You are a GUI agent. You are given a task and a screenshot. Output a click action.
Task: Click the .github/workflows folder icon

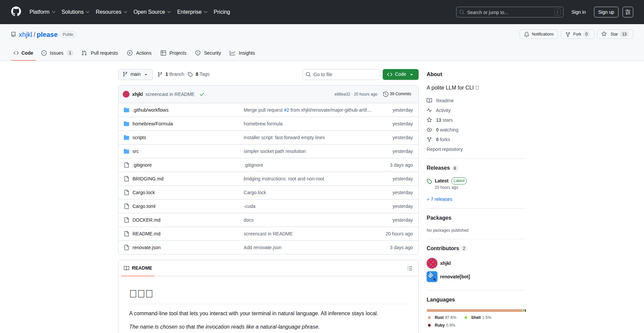[126, 110]
